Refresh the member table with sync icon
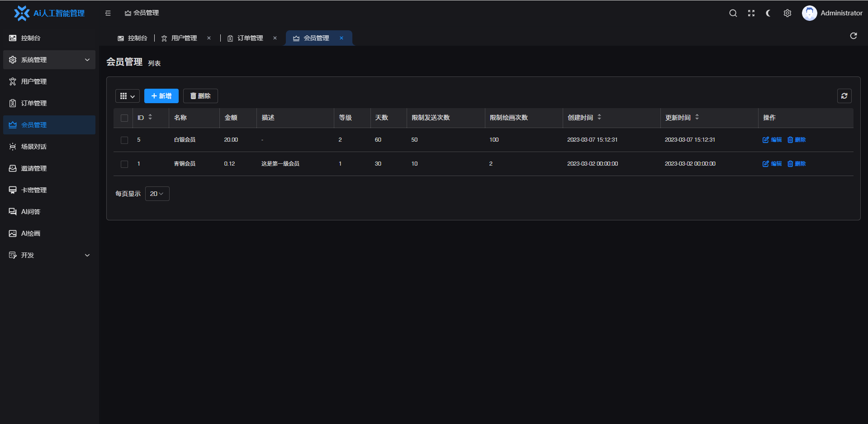 (844, 96)
